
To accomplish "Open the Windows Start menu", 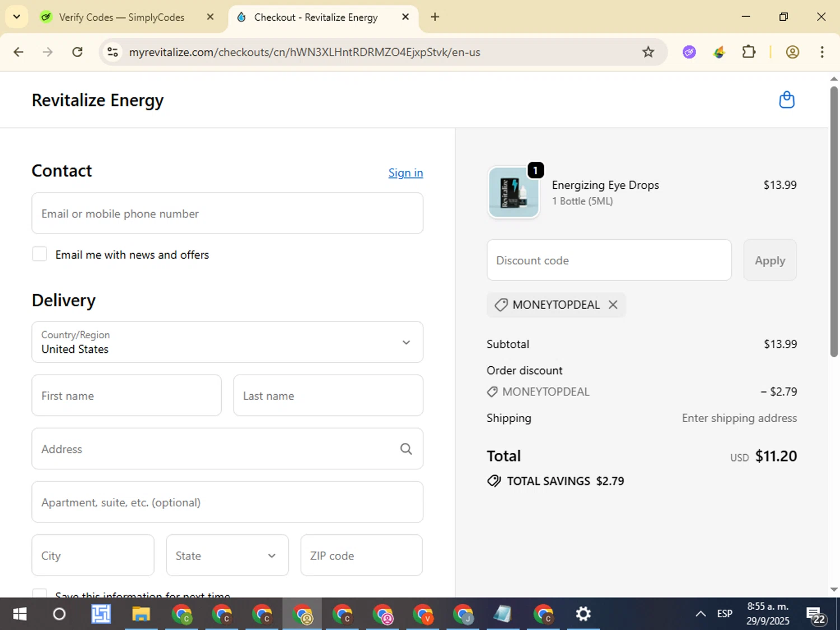I will point(20,614).
